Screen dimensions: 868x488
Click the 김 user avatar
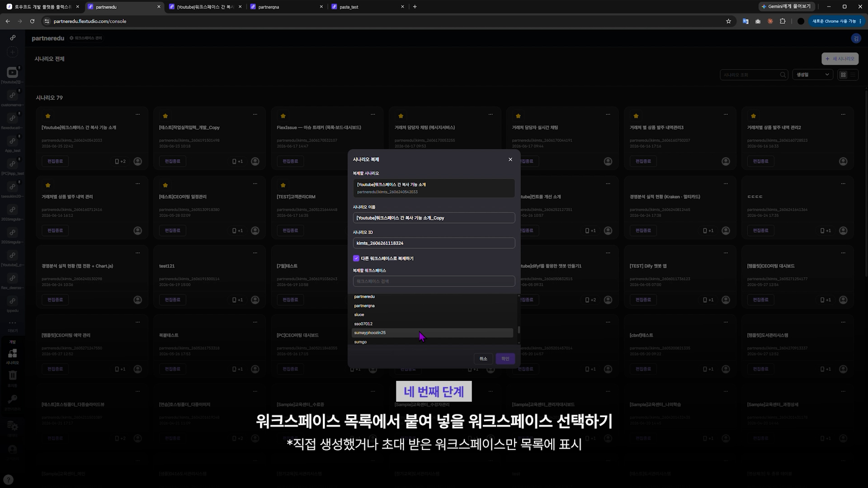click(x=856, y=38)
